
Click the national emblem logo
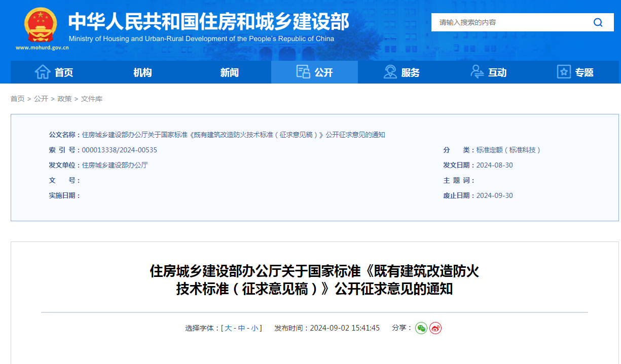coord(42,25)
